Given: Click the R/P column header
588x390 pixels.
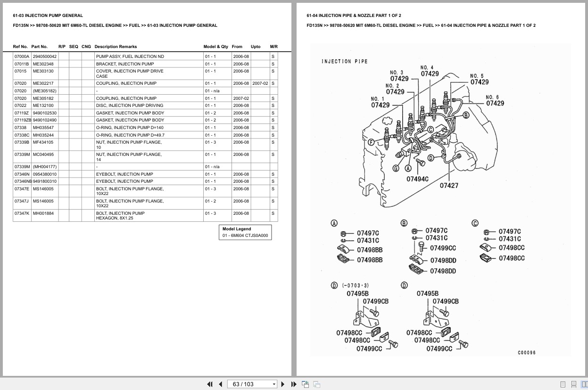Looking at the screenshot, I should pos(62,47).
